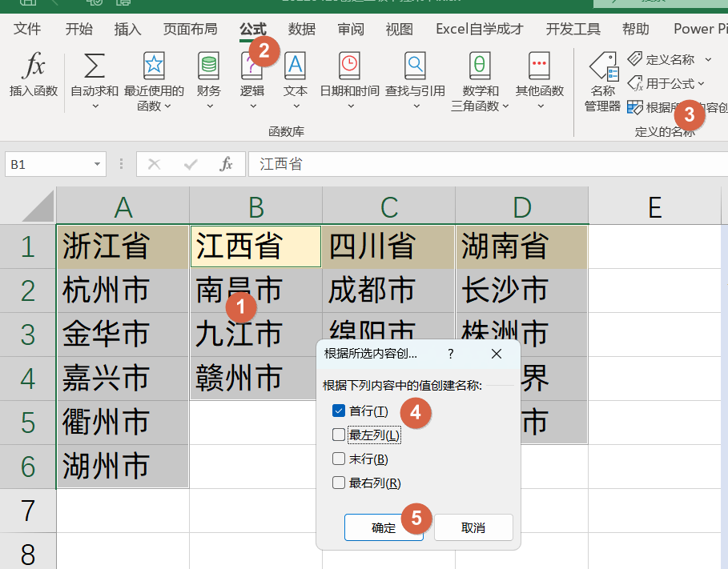Switch to the Review (审阅) tab

[351, 29]
